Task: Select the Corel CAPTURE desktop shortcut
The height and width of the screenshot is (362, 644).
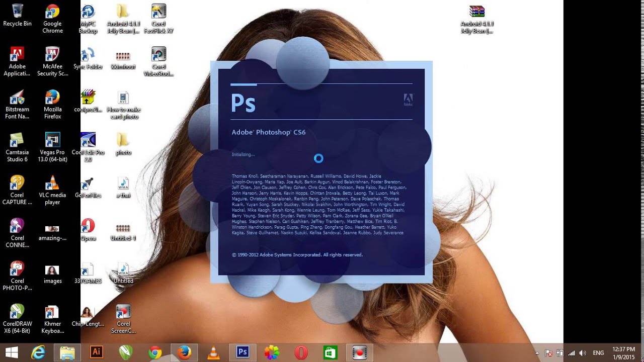Action: tap(17, 190)
